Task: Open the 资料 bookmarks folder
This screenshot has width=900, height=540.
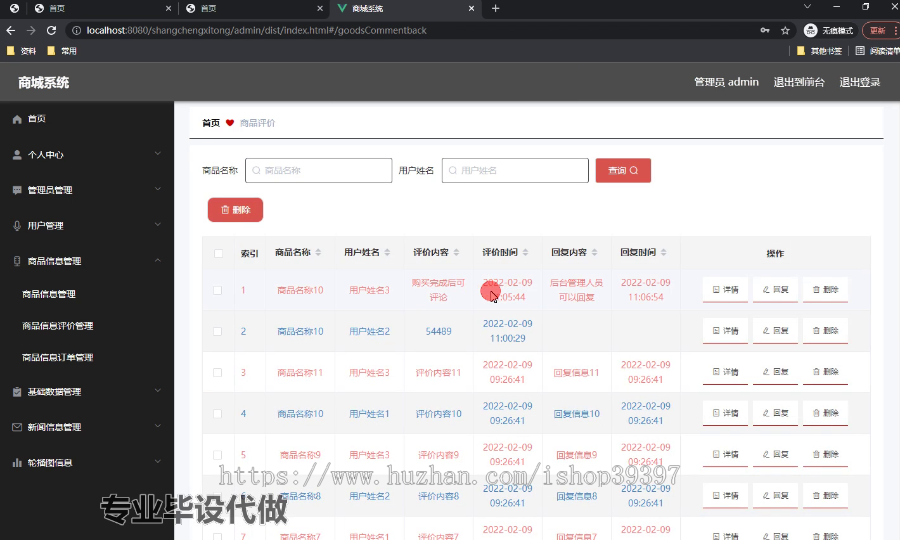Action: click(21, 51)
